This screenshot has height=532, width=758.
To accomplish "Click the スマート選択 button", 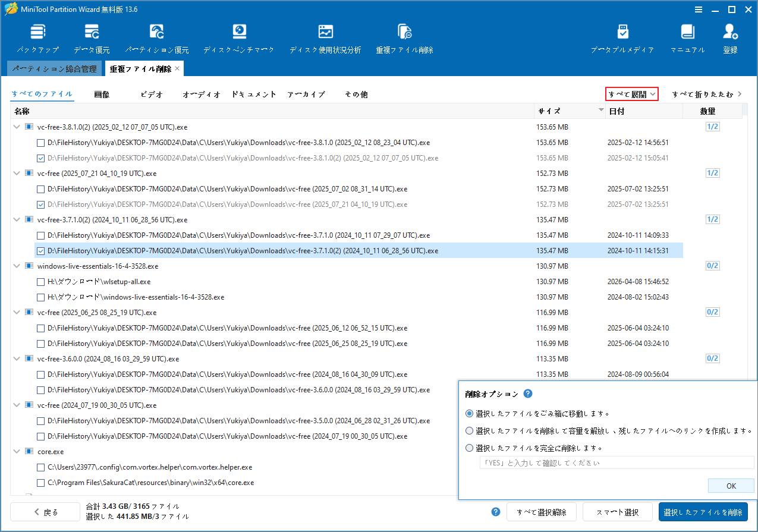I will [618, 512].
